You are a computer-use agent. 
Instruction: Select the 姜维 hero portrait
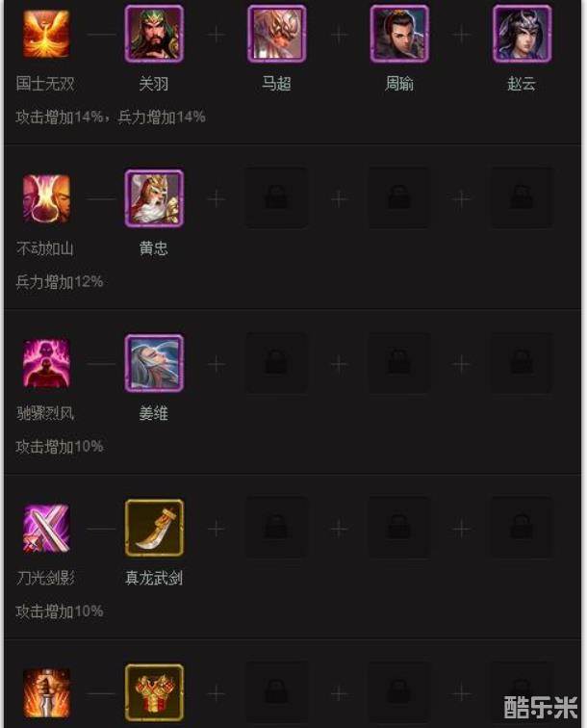click(154, 363)
